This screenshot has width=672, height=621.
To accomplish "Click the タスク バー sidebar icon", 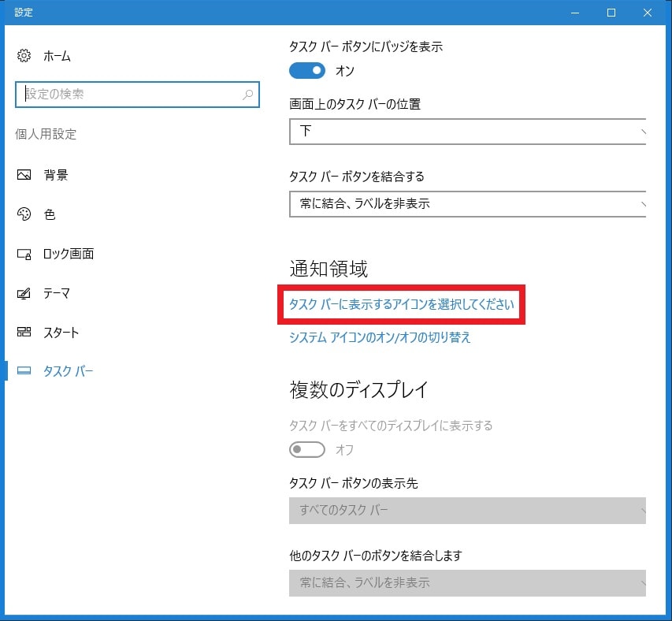I will tap(24, 371).
